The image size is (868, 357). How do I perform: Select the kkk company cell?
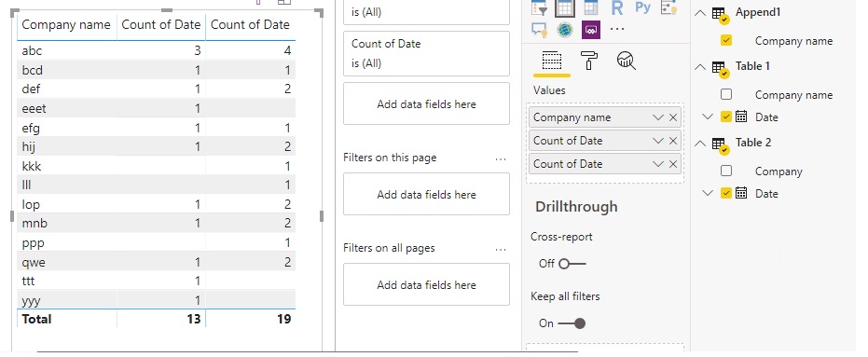[x=32, y=166]
